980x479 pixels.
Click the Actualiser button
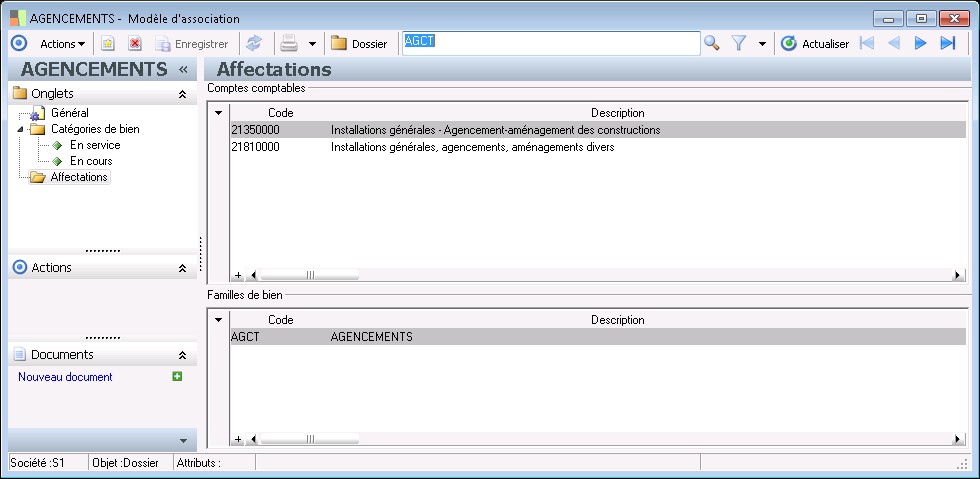coord(815,44)
